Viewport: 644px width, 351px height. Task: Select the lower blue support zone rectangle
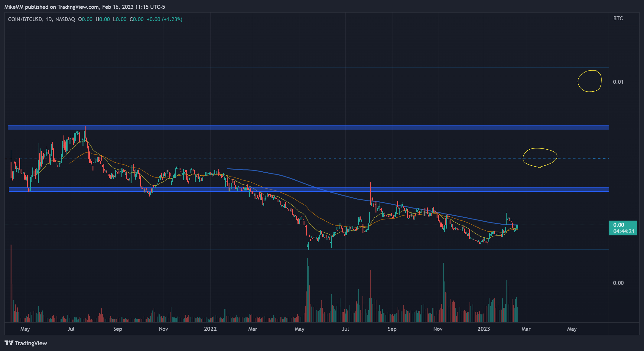[309, 190]
